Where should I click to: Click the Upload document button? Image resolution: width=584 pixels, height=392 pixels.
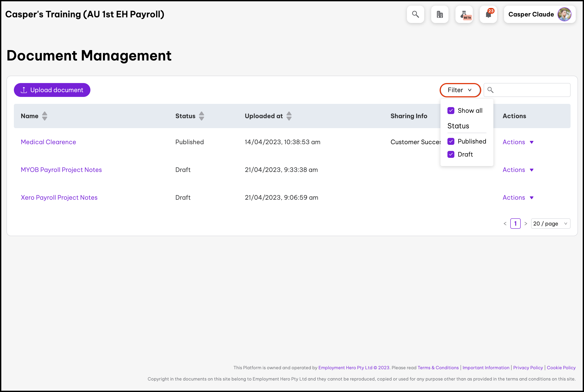[x=52, y=90]
